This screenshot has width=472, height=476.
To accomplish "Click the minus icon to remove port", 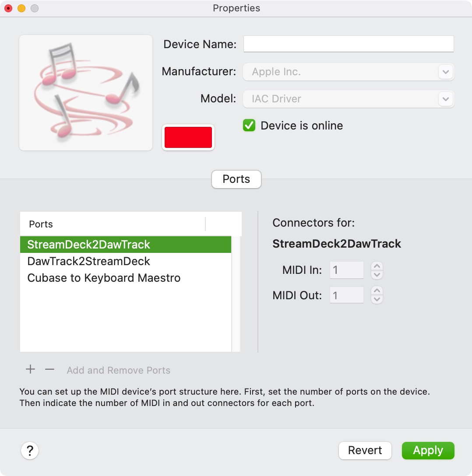I will [x=49, y=369].
